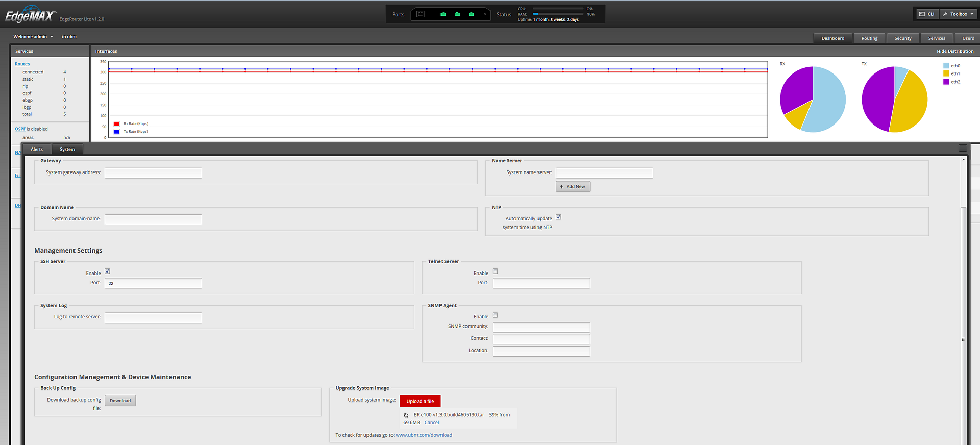Open the CLI terminal button
The image size is (980, 445).
[x=927, y=14]
